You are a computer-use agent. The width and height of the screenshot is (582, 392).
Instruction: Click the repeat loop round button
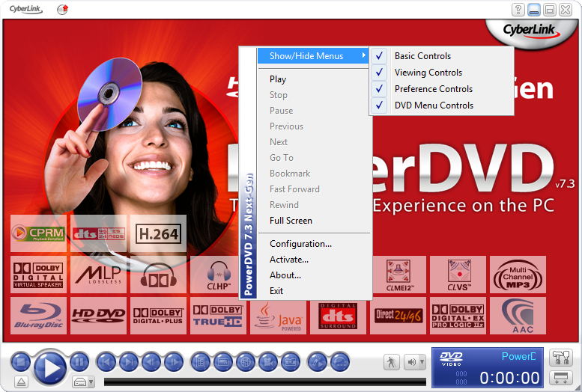coord(340,361)
